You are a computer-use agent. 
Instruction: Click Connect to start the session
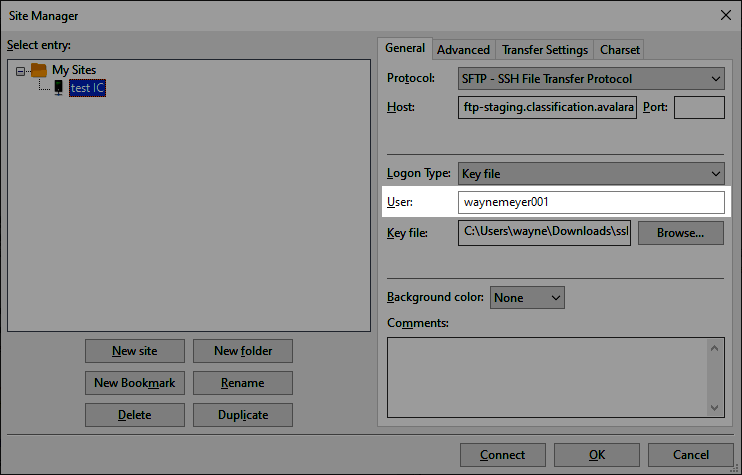[x=502, y=455]
